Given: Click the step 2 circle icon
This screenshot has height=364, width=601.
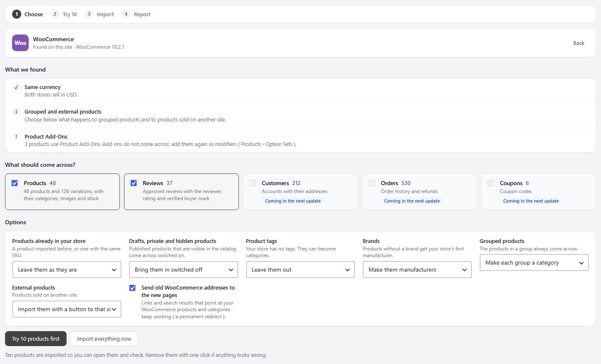Looking at the screenshot, I should click(x=55, y=14).
